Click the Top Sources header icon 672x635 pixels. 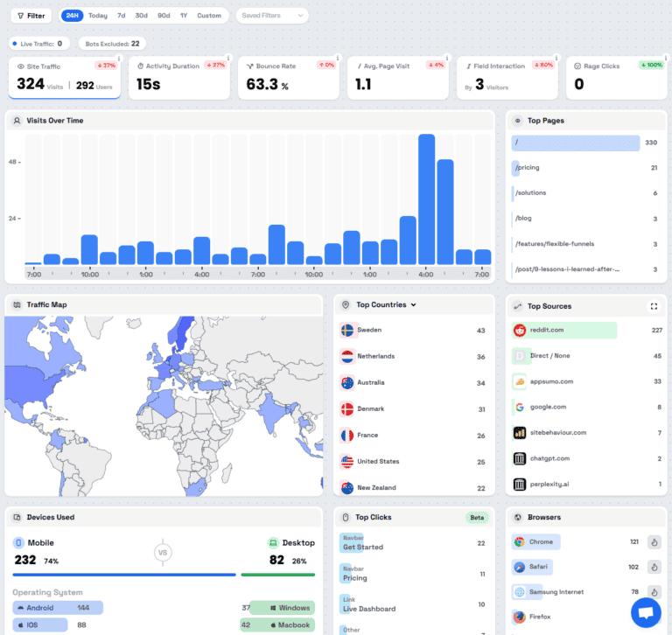coord(518,306)
